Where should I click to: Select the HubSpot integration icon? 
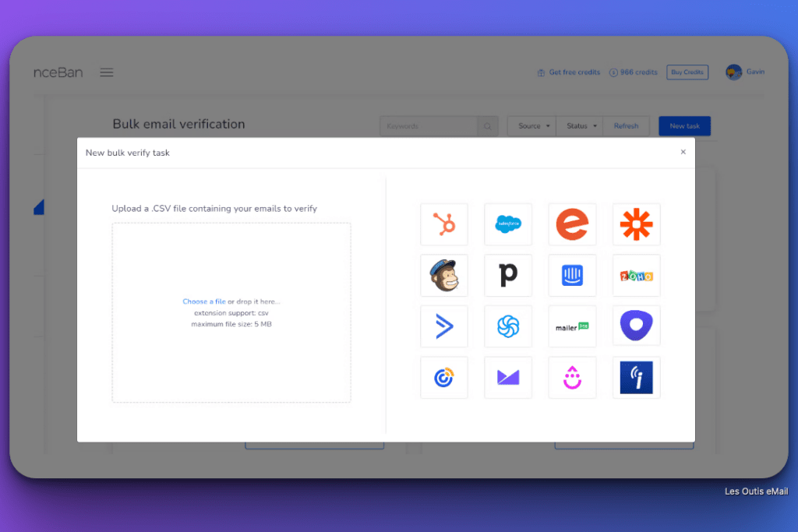pyautogui.click(x=443, y=224)
